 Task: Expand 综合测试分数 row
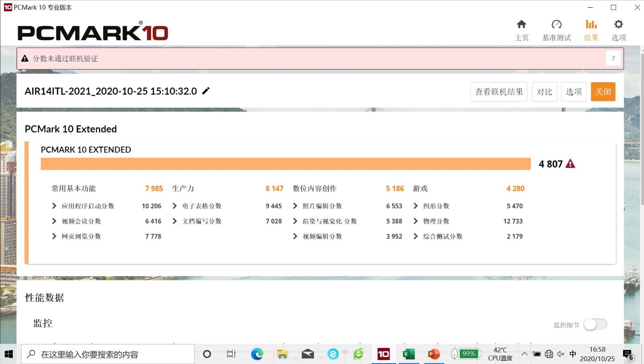coord(416,236)
